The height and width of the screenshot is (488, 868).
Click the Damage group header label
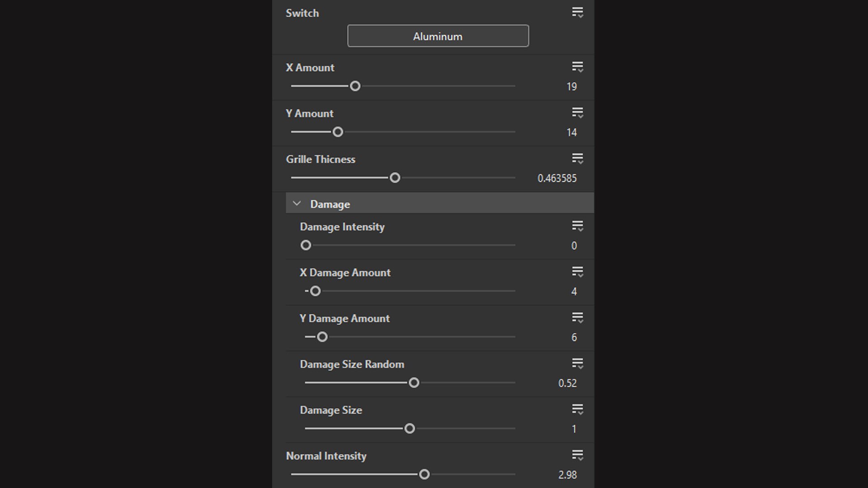(330, 204)
